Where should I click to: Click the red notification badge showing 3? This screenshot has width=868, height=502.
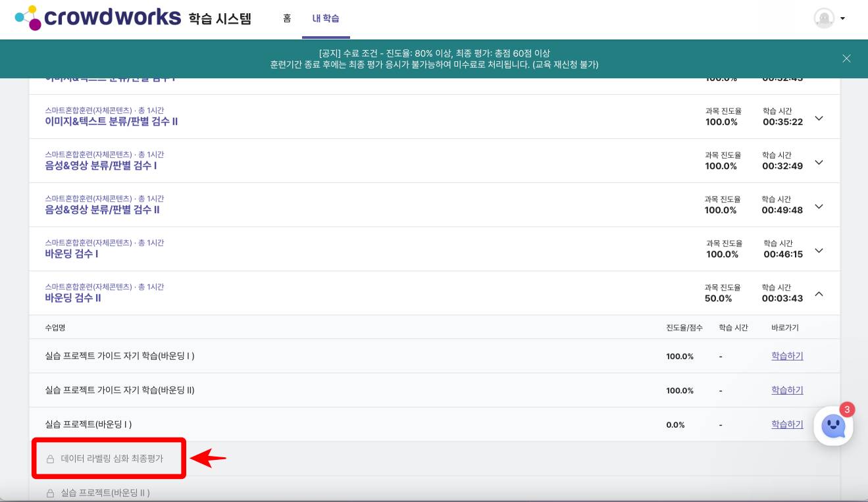point(848,410)
